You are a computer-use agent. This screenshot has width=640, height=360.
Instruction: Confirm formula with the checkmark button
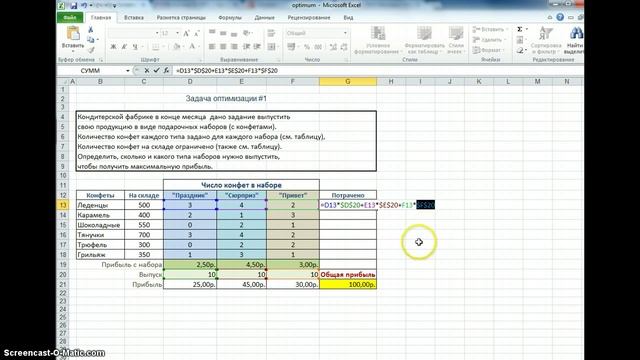click(x=156, y=71)
